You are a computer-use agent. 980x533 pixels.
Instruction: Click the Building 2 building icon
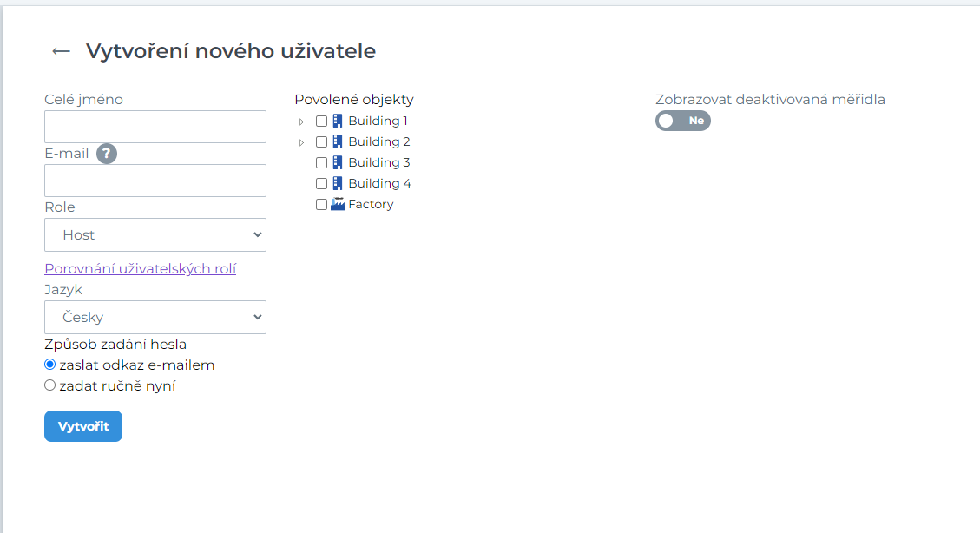pos(338,141)
